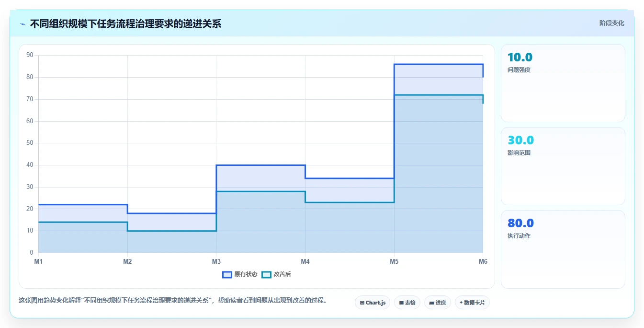The width and height of the screenshot is (644, 328).
Task: Click the 阶段变化 label in header
Action: point(611,23)
